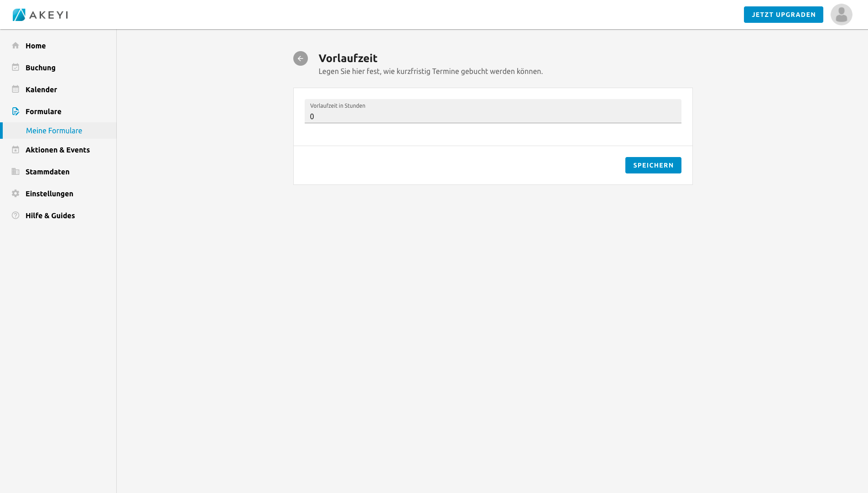The height and width of the screenshot is (493, 868).
Task: Go to Buchung in the sidebar
Action: pos(41,68)
